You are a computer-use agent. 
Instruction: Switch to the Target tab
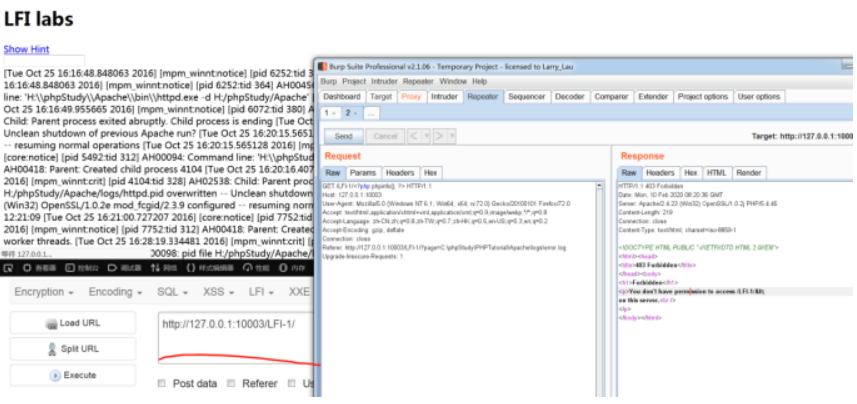[x=381, y=97]
